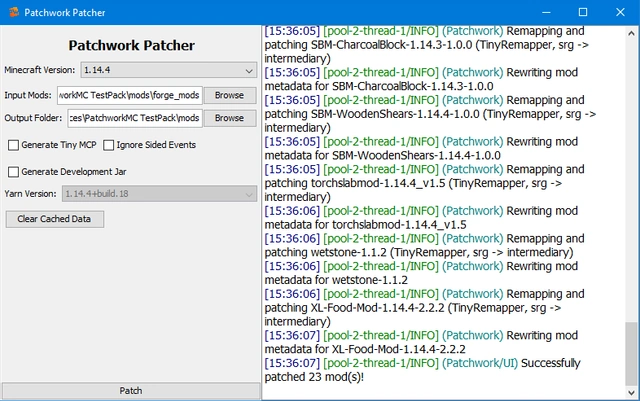Click the Clear Cached Data button
Screen dimensions: 640x401
point(55,219)
